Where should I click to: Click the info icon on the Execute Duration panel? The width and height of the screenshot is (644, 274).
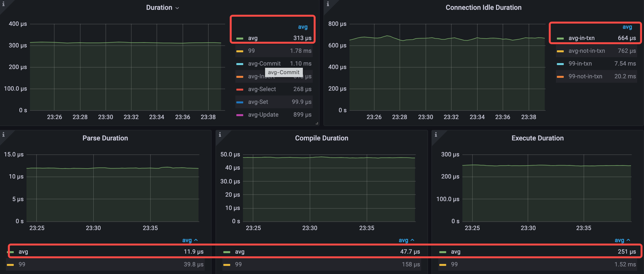point(436,135)
